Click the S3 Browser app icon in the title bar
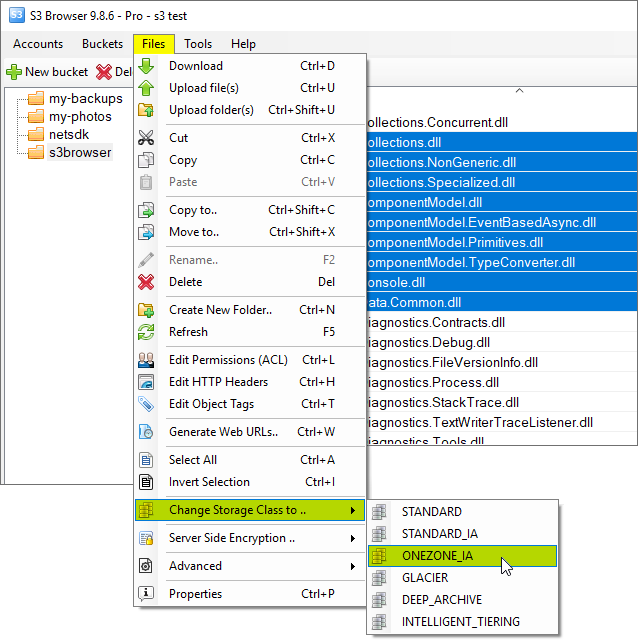The height and width of the screenshot is (640, 638). coord(17,16)
